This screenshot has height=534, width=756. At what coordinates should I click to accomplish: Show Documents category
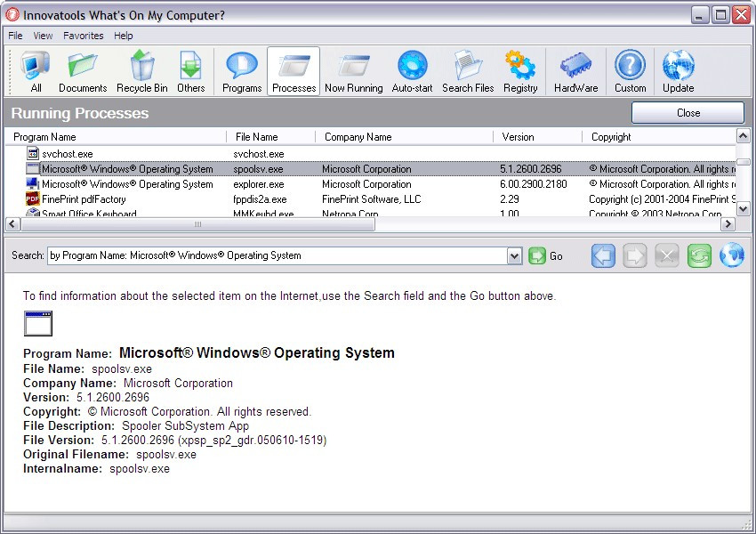pyautogui.click(x=83, y=71)
